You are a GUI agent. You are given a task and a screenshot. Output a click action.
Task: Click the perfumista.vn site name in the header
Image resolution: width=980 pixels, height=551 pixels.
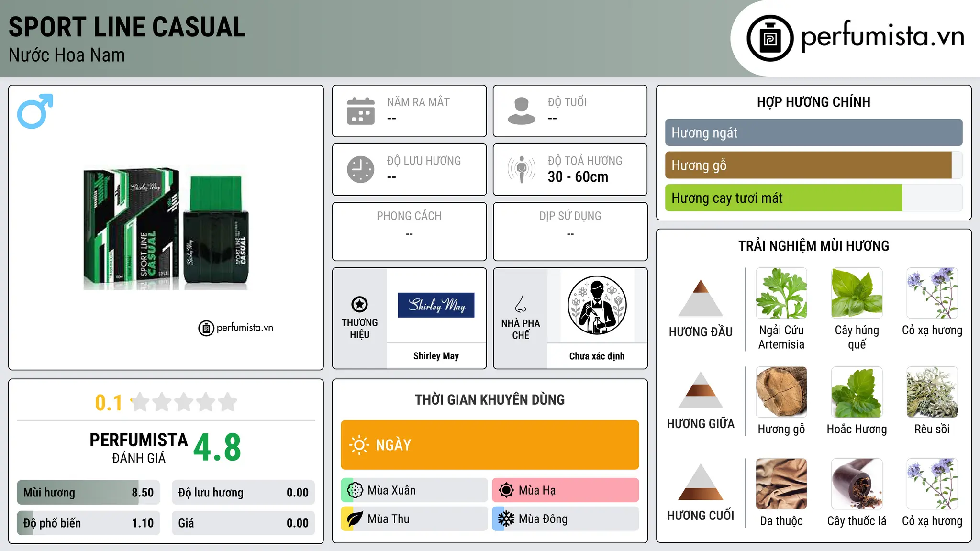[883, 36]
